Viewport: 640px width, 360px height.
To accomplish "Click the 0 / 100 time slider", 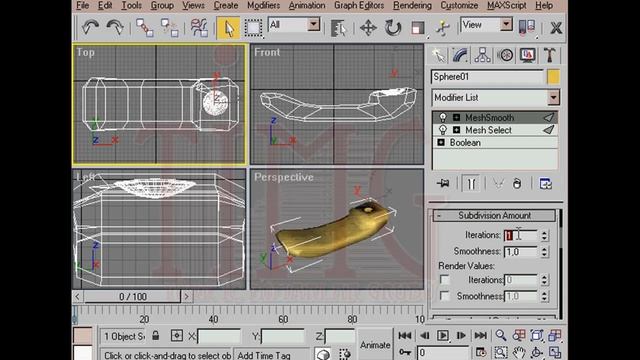I will click(132, 297).
